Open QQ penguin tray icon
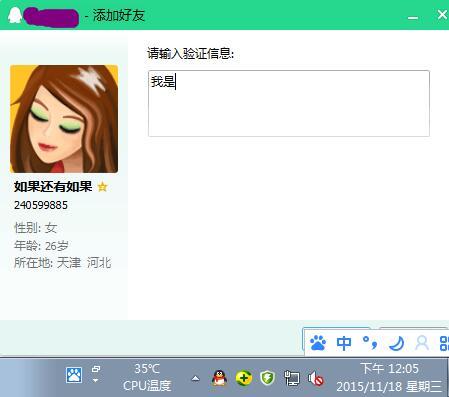Viewport: 449px width, 397px height. click(219, 378)
